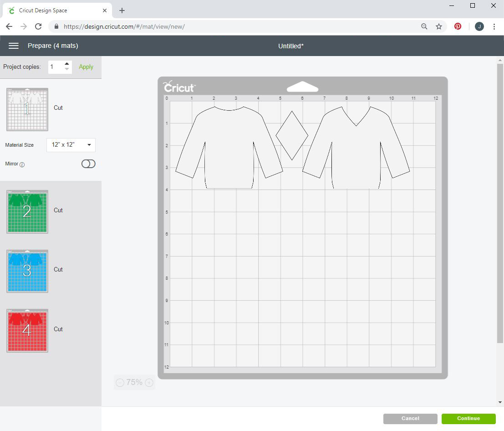Decrease project copies with down arrow
Viewport: 504px width, 431px height.
click(x=67, y=69)
